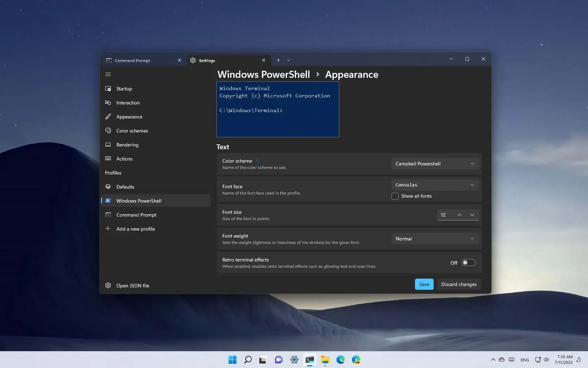
Task: Open the Consolas font face dropdown
Action: 435,185
